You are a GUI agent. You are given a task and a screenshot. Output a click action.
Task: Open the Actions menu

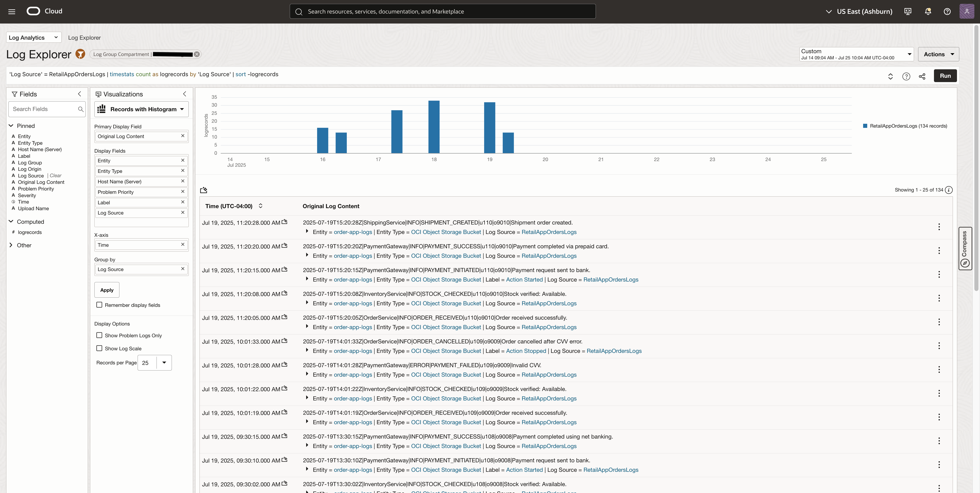[938, 54]
